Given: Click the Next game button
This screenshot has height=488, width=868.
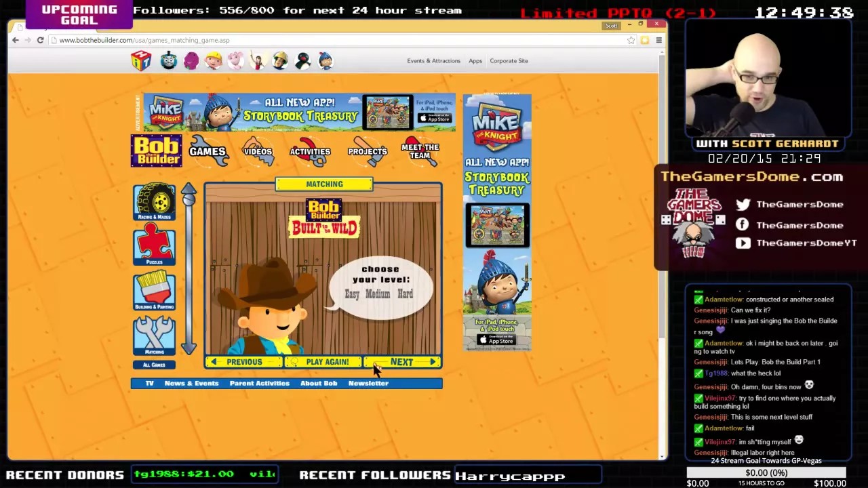Looking at the screenshot, I should tap(403, 362).
